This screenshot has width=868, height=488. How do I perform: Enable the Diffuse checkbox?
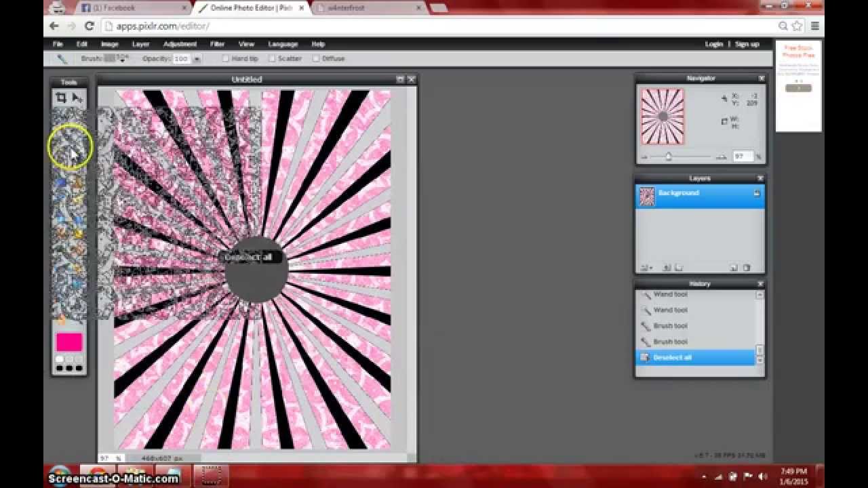[x=316, y=59]
